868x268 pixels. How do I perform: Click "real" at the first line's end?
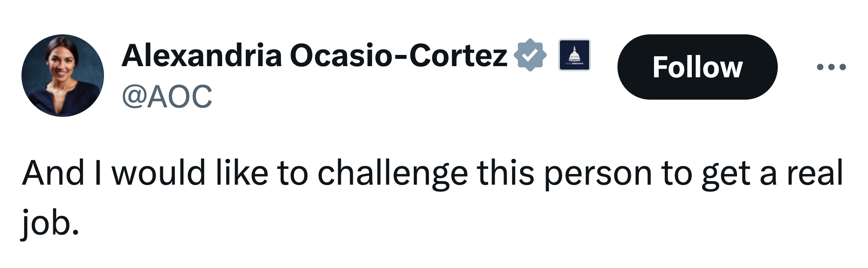pos(815,173)
